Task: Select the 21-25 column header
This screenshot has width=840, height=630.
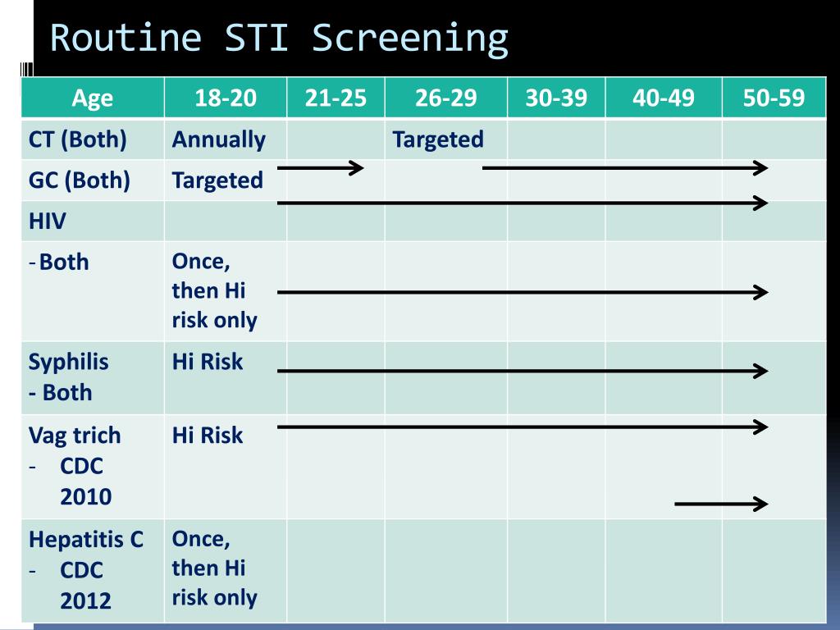Action: 336,98
